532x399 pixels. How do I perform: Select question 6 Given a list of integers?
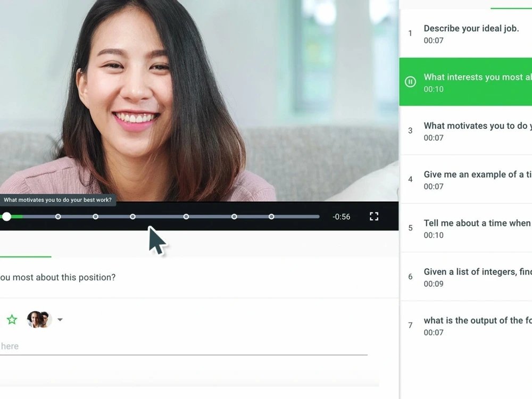465,277
